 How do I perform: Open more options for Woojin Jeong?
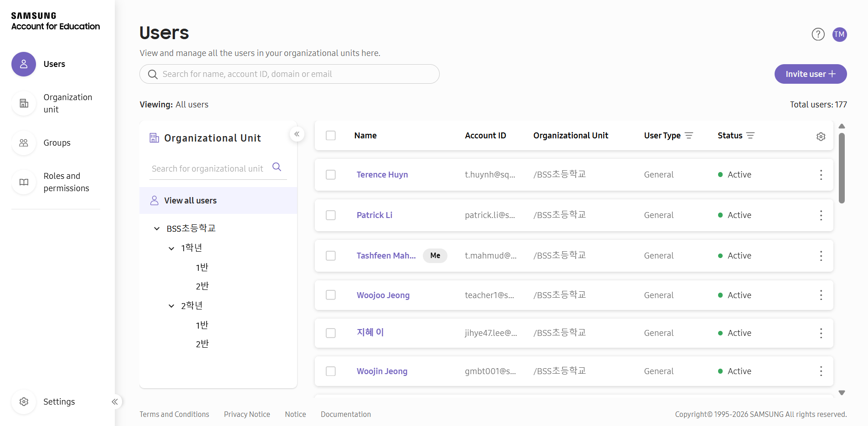[821, 371]
